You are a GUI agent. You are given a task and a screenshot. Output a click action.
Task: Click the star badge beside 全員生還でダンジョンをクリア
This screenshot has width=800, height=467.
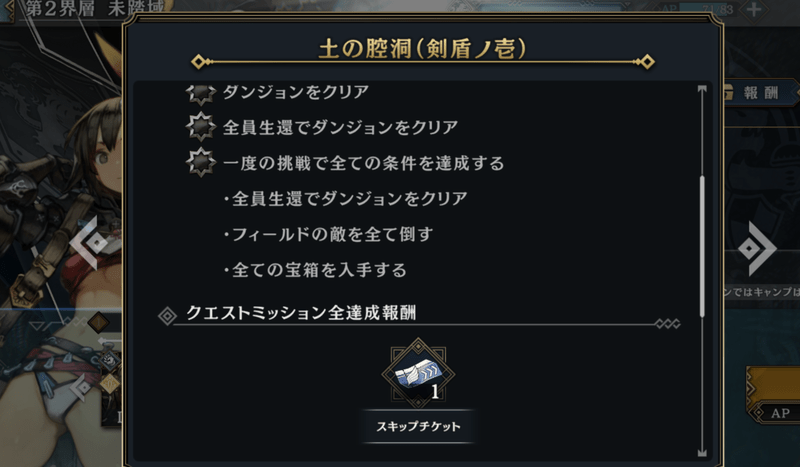click(202, 127)
